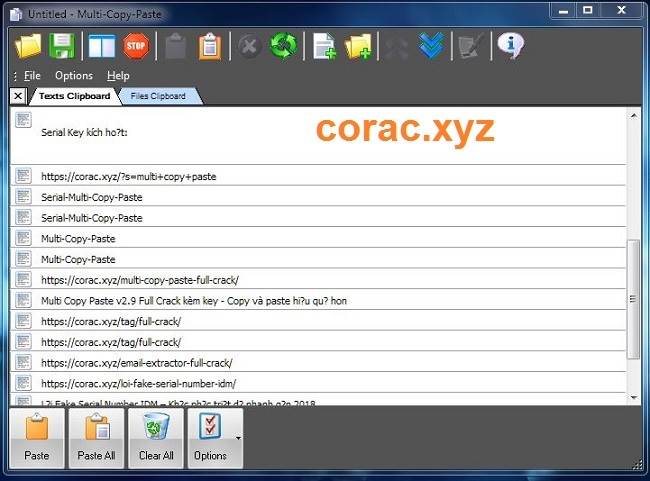Select entry 'https://corac.xyz/multi-copy-paste-full-crack/'

pos(318,279)
